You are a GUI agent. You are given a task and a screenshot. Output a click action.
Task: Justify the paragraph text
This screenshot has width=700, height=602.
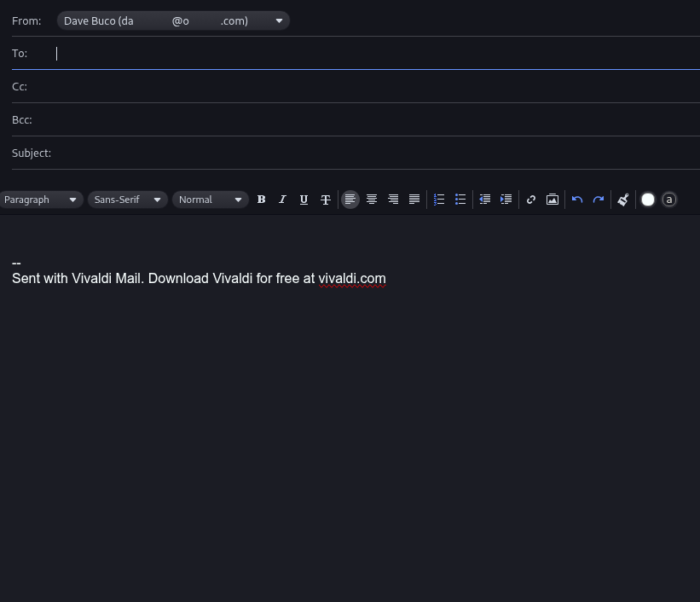click(x=414, y=200)
